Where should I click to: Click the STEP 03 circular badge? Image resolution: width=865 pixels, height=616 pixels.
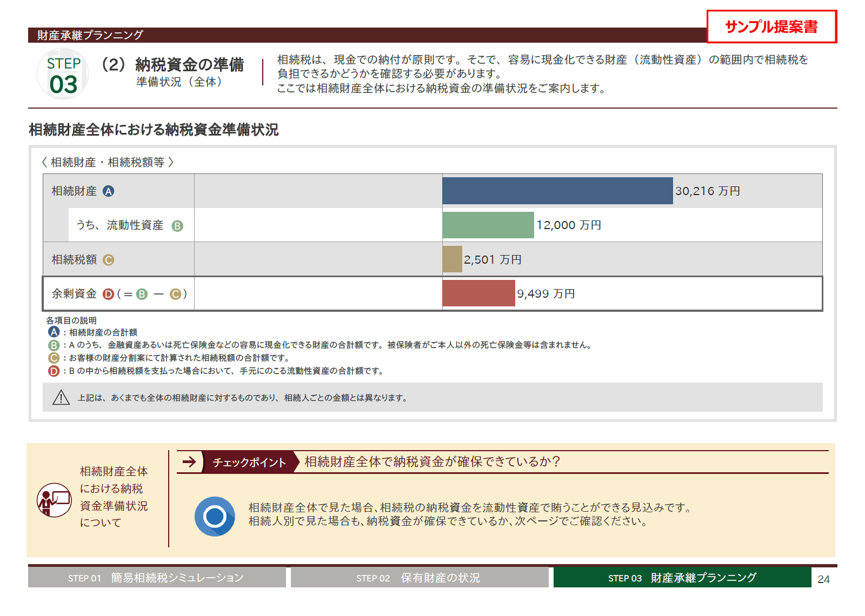point(63,75)
